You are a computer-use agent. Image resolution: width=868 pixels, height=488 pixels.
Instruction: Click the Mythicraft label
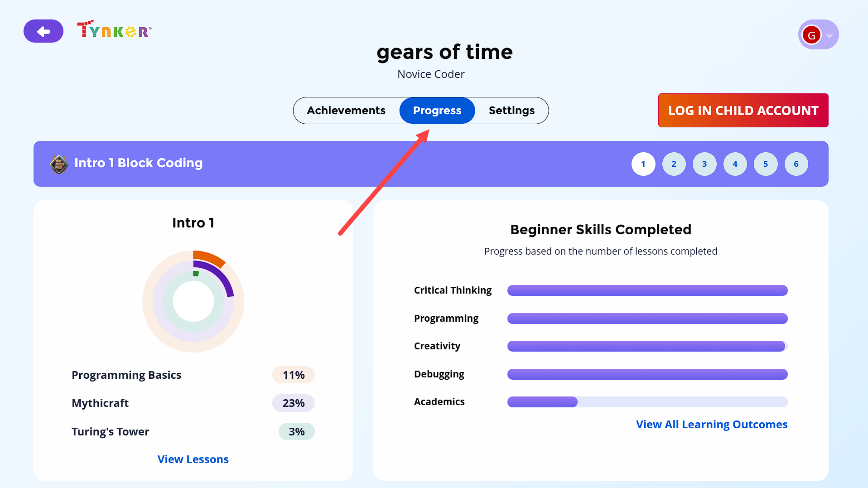pos(100,403)
